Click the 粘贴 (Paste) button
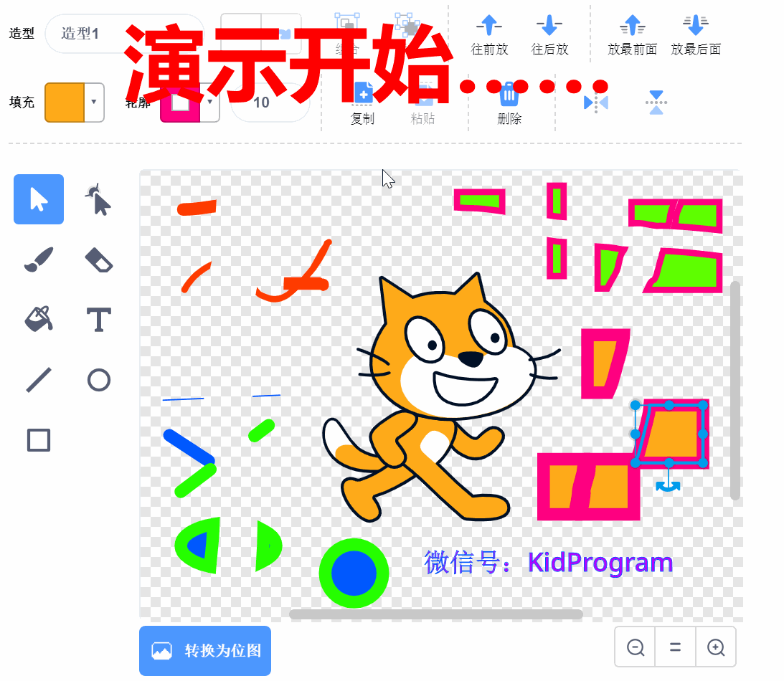This screenshot has height=681, width=784. (423, 104)
